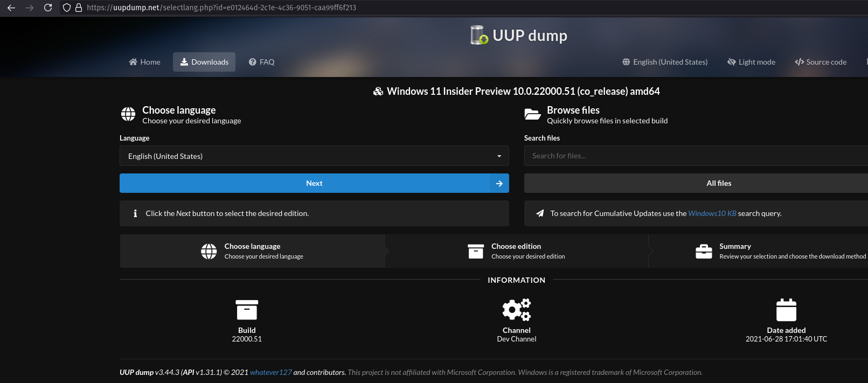Image resolution: width=868 pixels, height=383 pixels.
Task: Select the Downloads tab
Action: 204,62
